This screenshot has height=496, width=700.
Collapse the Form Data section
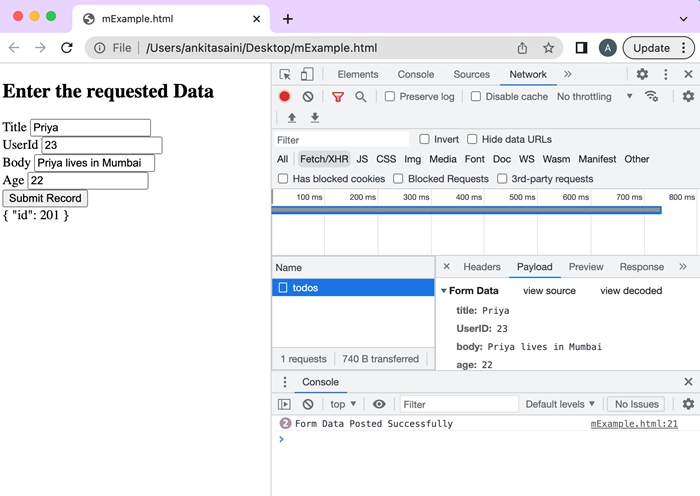(x=444, y=291)
